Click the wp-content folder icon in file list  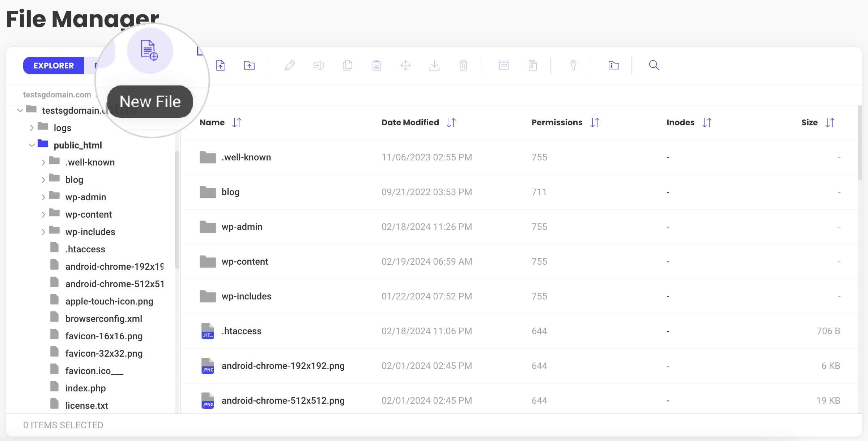click(x=208, y=261)
